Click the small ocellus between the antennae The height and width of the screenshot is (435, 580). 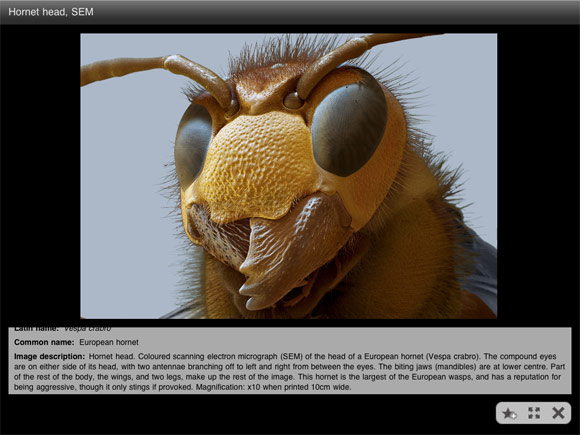pos(292,100)
